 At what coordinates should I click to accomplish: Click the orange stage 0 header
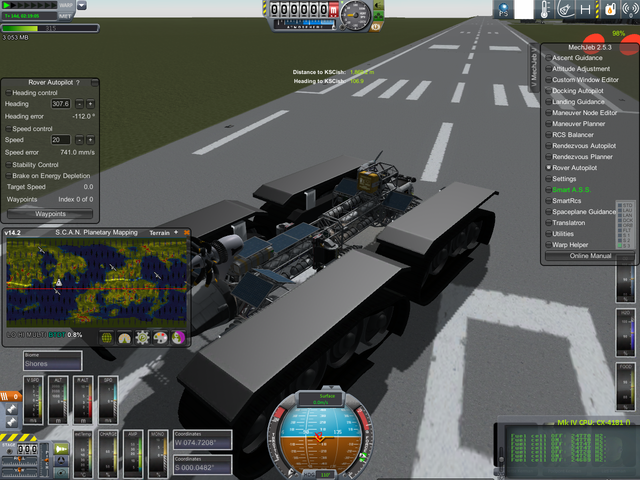click(10, 396)
